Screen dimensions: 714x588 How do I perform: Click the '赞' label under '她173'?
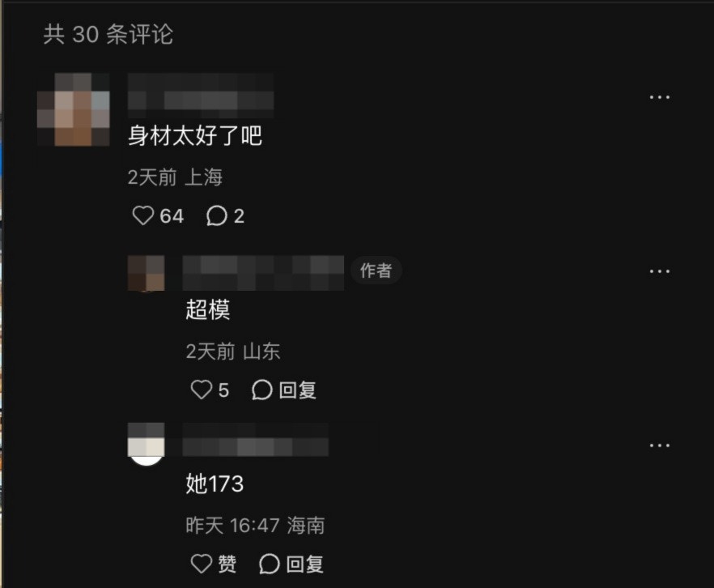click(227, 565)
